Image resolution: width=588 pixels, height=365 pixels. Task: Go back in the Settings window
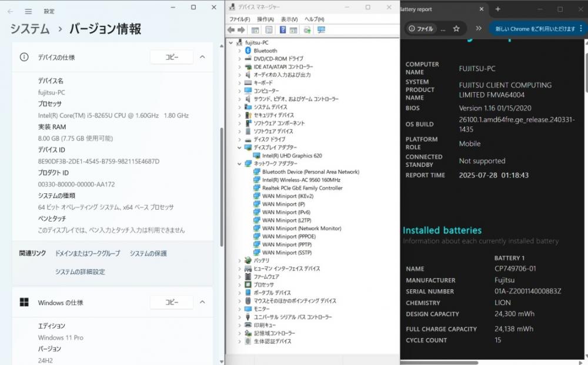[x=11, y=12]
